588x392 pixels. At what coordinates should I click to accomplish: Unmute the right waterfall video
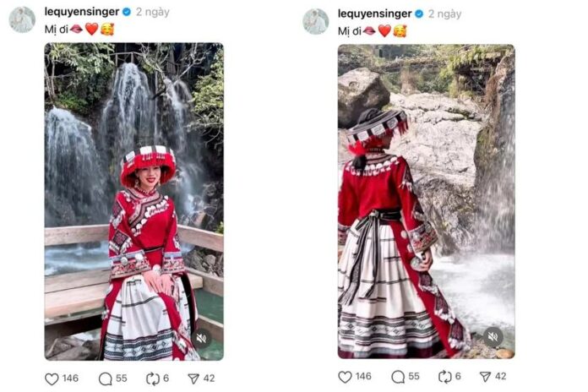493,336
